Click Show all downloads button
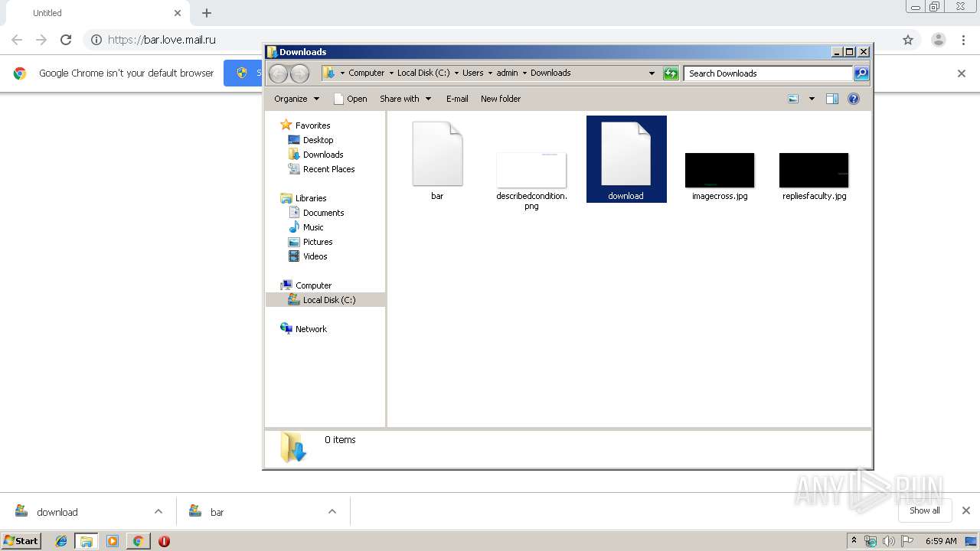This screenshot has height=551, width=980. point(924,510)
